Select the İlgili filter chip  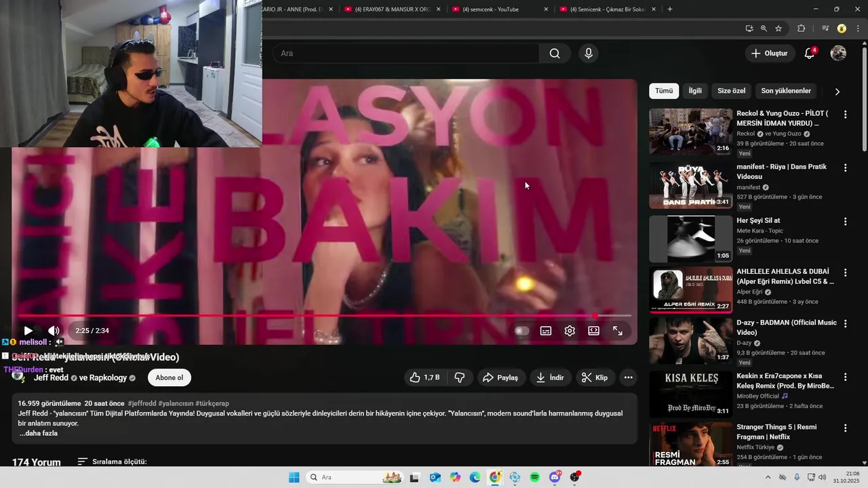pyautogui.click(x=695, y=91)
